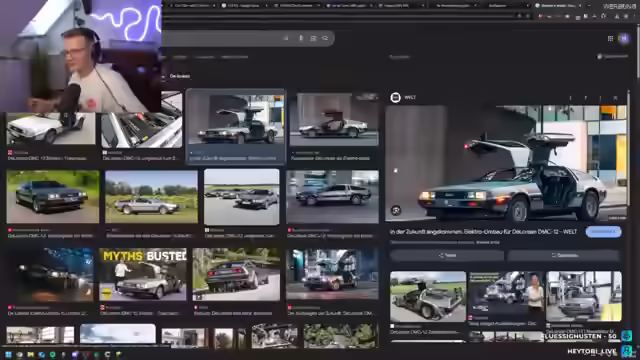Click the Google account avatar
The width and height of the screenshot is (640, 360).
(624, 38)
